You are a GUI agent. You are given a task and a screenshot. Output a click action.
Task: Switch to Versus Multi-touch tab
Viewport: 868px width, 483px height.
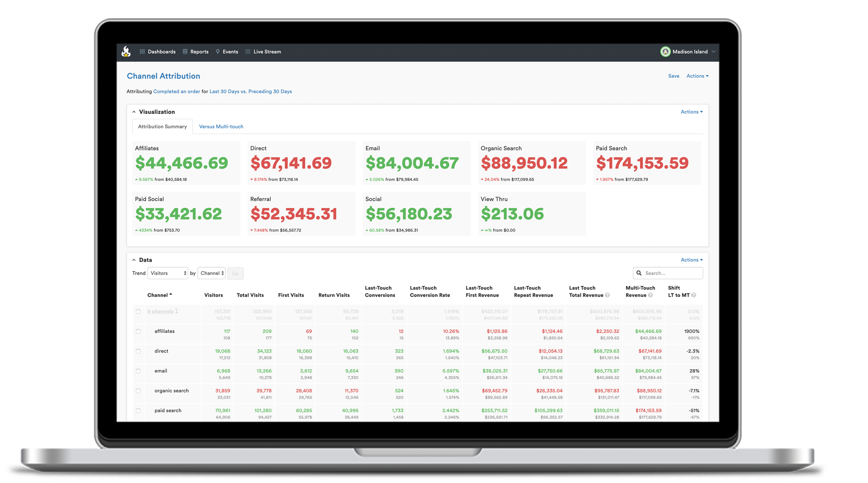221,127
